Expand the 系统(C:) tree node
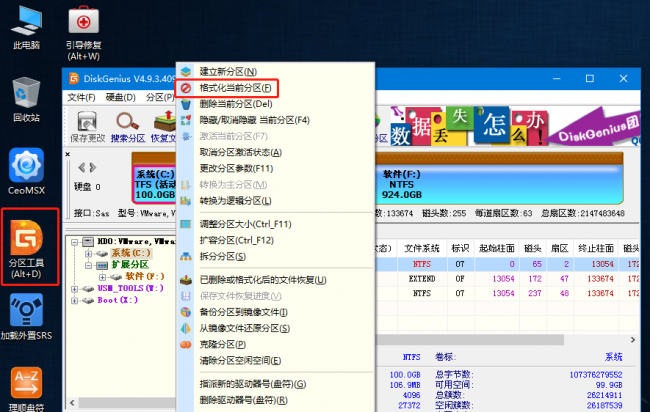Image resolution: width=650 pixels, height=412 pixels. [88, 253]
